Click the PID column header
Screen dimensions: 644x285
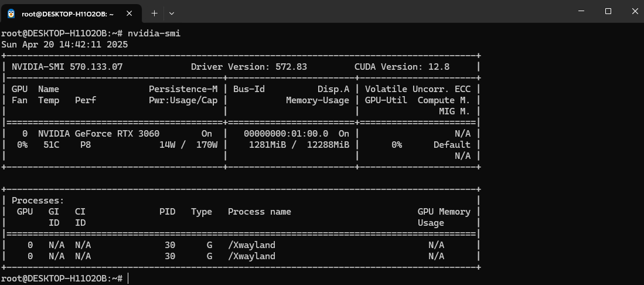click(x=167, y=212)
